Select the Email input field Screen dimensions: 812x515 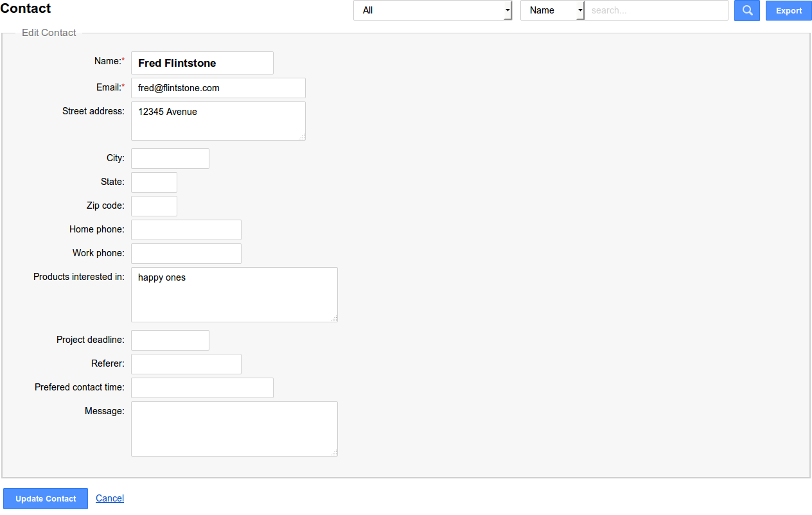tap(218, 88)
